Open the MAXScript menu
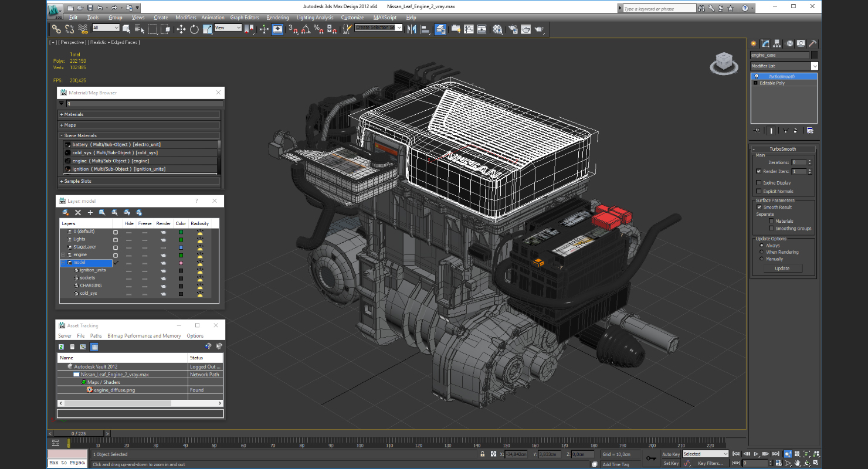The image size is (868, 469). 385,18
